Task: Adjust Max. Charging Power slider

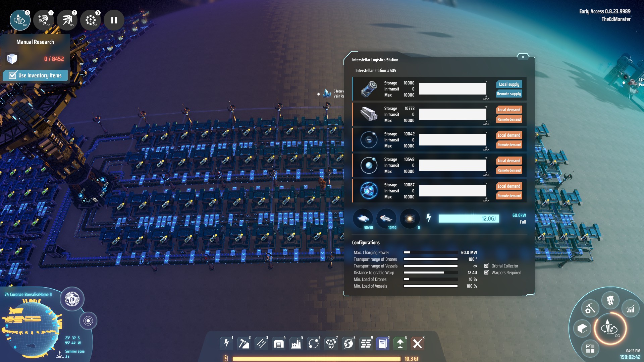Action: point(431,252)
